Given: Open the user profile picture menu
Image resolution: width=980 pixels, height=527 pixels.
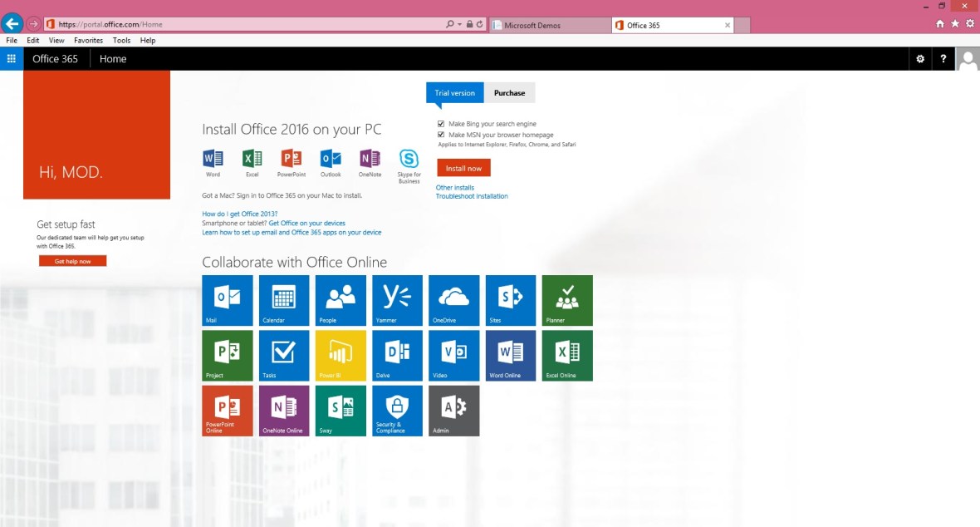Looking at the screenshot, I should (x=968, y=59).
